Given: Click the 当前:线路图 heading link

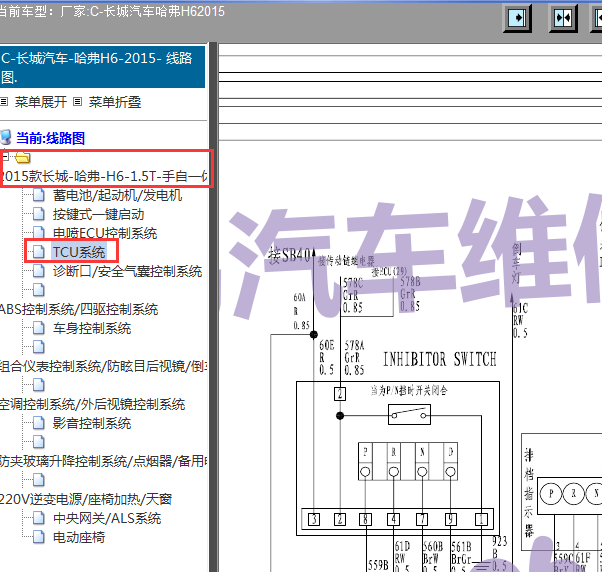Looking at the screenshot, I should coord(50,138).
